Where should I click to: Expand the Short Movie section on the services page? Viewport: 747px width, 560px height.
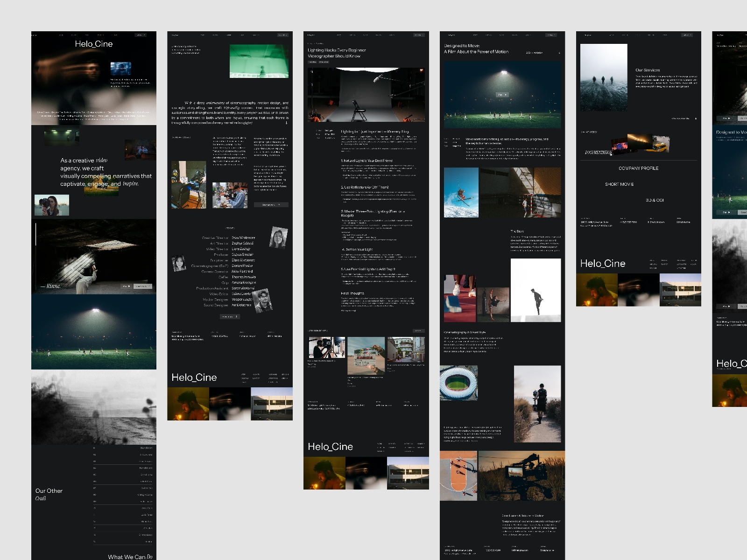[620, 184]
